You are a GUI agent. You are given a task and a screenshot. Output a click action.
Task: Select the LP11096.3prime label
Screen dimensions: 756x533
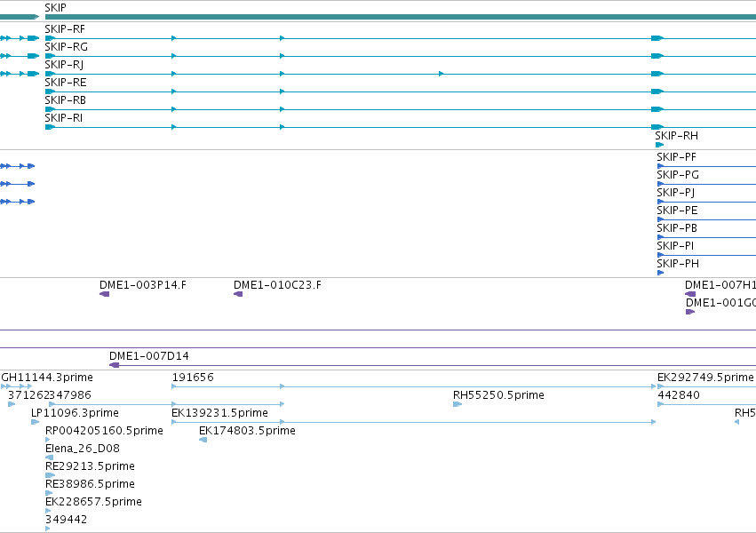click(75, 413)
